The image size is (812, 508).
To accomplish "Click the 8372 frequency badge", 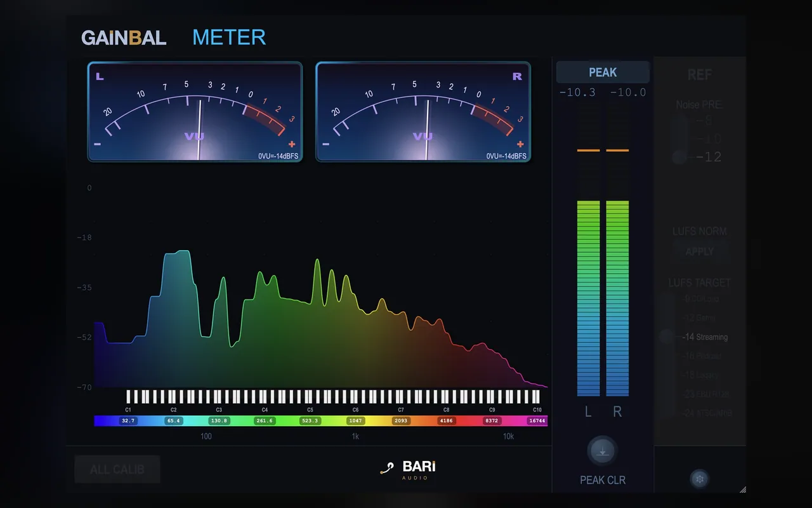I will click(492, 421).
